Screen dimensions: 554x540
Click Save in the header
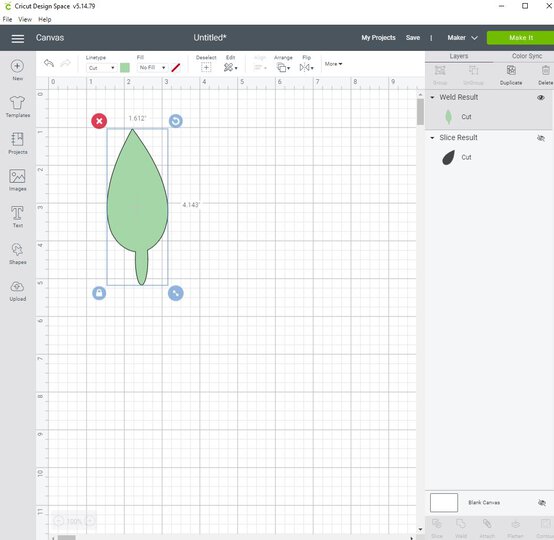[x=413, y=38]
